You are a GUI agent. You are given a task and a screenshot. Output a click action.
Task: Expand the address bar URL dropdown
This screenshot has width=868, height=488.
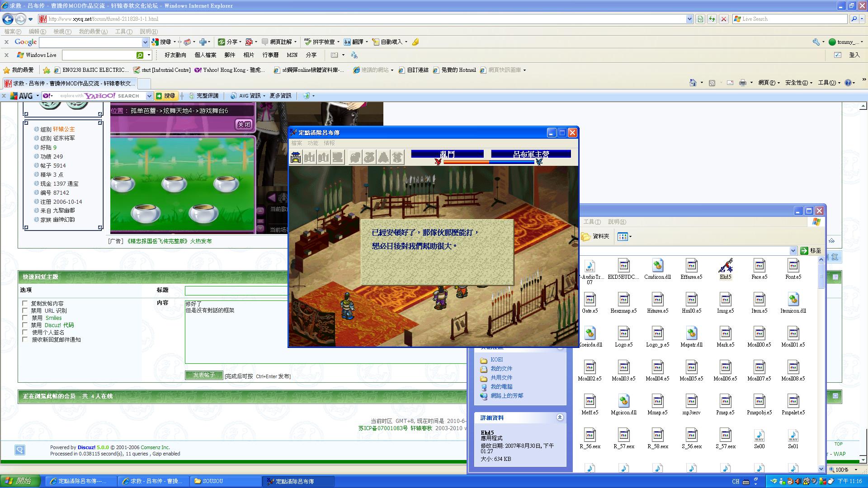(689, 19)
